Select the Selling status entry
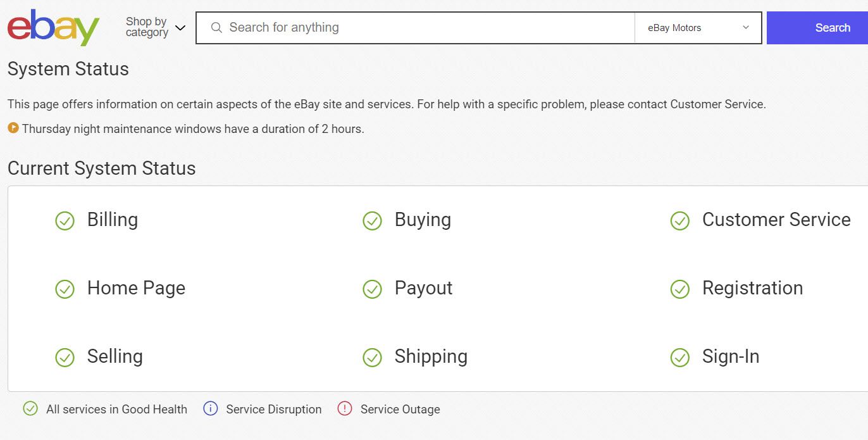This screenshot has height=440, width=868. [x=115, y=356]
